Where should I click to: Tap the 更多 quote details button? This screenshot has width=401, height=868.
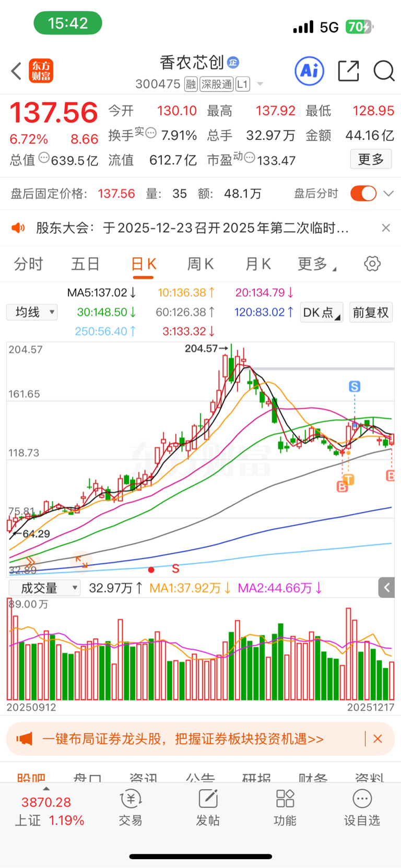[x=371, y=159]
